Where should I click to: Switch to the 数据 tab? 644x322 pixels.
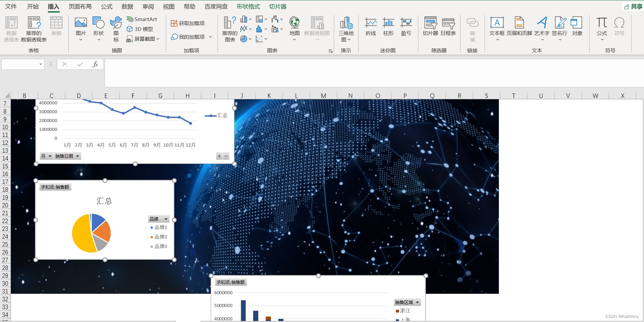coord(127,6)
